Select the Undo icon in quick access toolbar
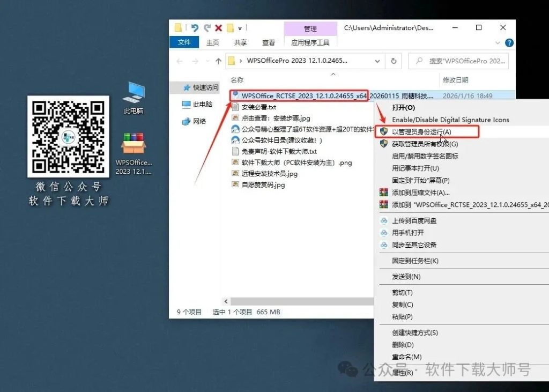 click(195, 28)
